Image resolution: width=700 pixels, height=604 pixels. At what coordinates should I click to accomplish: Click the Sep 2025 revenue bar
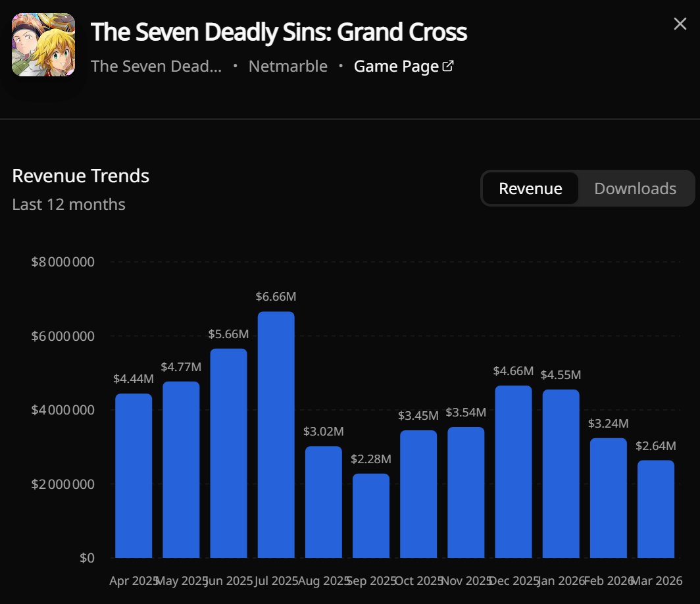pyautogui.click(x=371, y=516)
